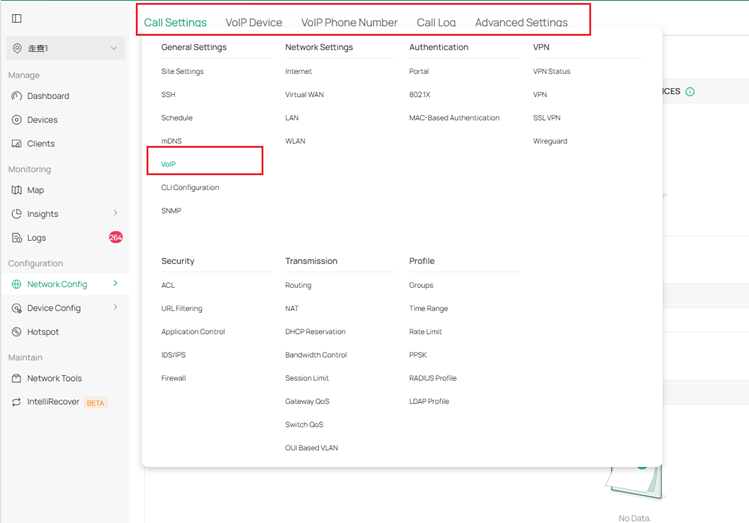Click the Devices icon in the sidebar
Viewport: 749px width, 523px height.
click(17, 120)
